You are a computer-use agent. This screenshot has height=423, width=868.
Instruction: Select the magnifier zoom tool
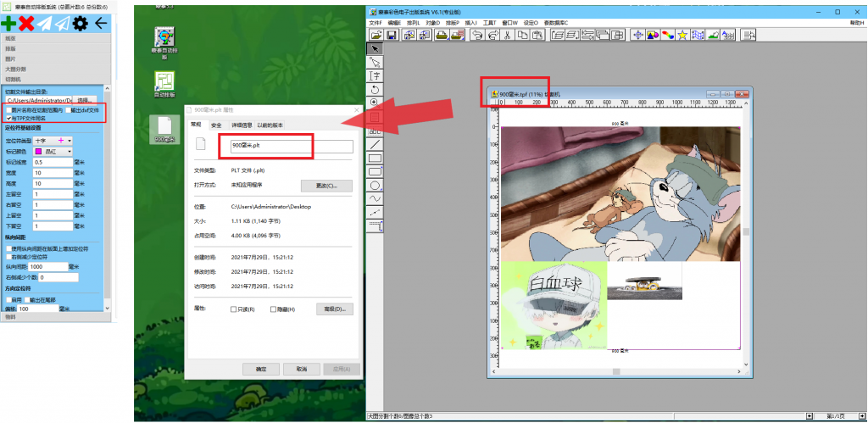tap(376, 103)
